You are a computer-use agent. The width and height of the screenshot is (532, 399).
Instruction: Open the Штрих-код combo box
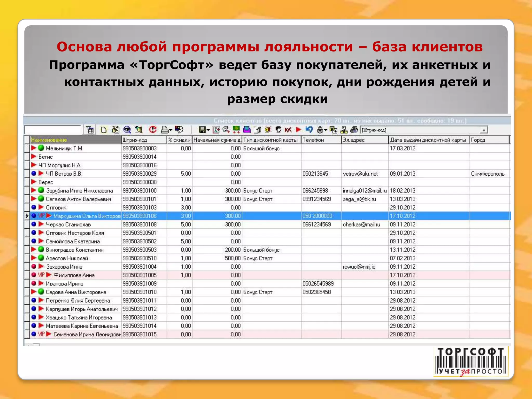[x=424, y=130]
